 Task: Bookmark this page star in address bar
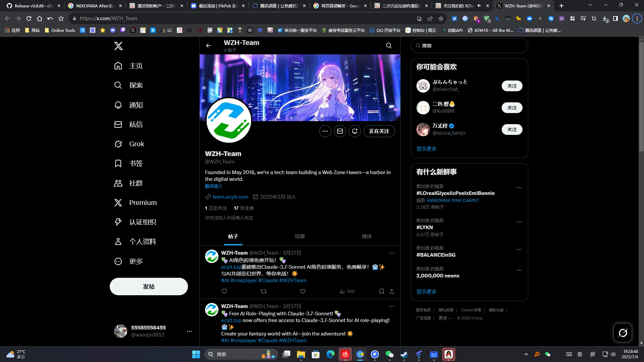441,18
